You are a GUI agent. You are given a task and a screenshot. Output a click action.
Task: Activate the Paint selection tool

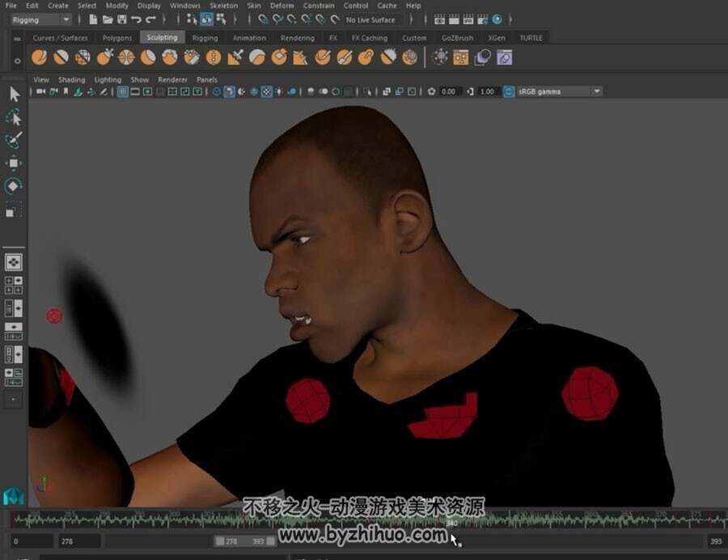coord(14,140)
